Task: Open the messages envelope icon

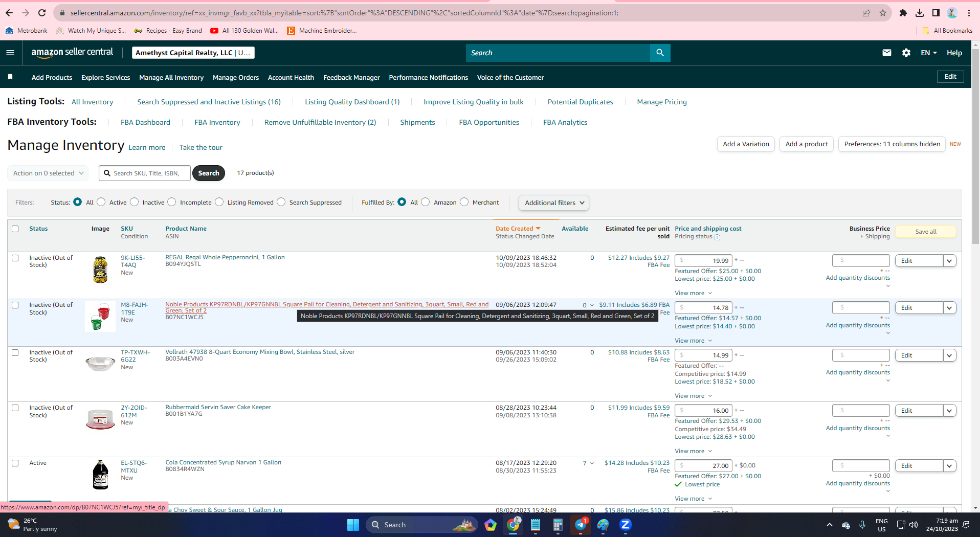Action: pos(887,53)
